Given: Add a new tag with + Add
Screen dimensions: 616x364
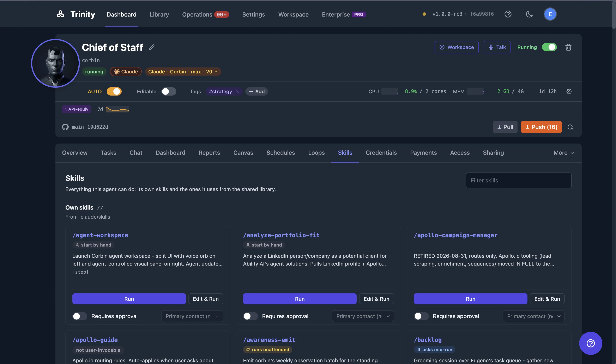Looking at the screenshot, I should pos(257,91).
